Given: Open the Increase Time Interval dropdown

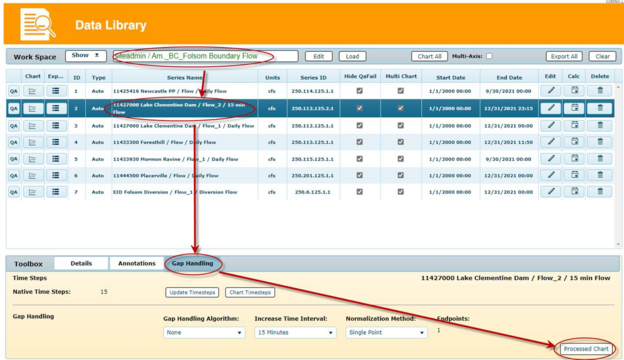Looking at the screenshot, I should click(x=295, y=333).
